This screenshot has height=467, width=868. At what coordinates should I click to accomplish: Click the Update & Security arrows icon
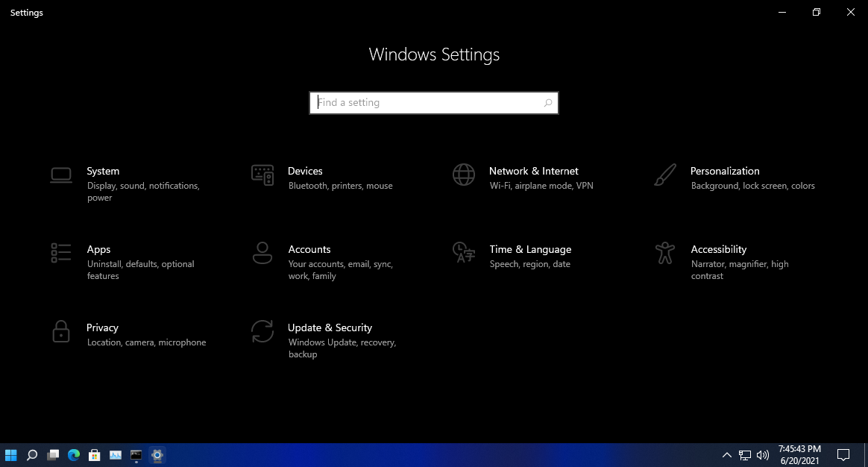[262, 331]
